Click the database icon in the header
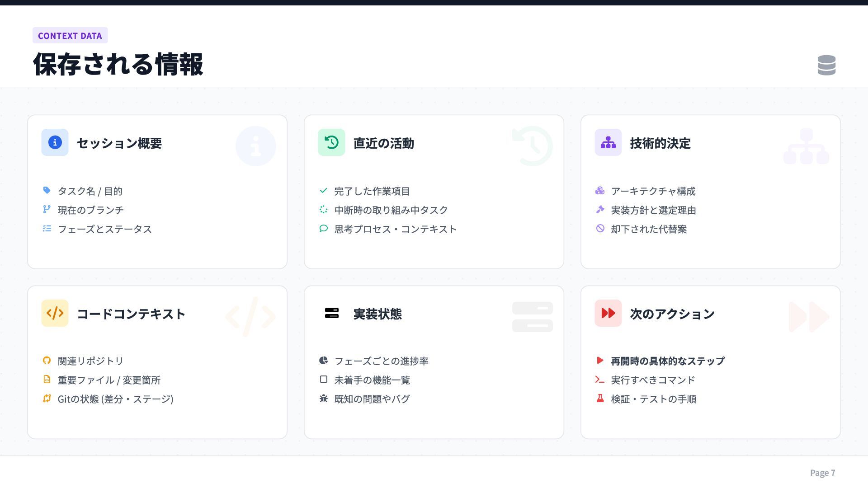Viewport: 868px width, 488px height. [826, 65]
